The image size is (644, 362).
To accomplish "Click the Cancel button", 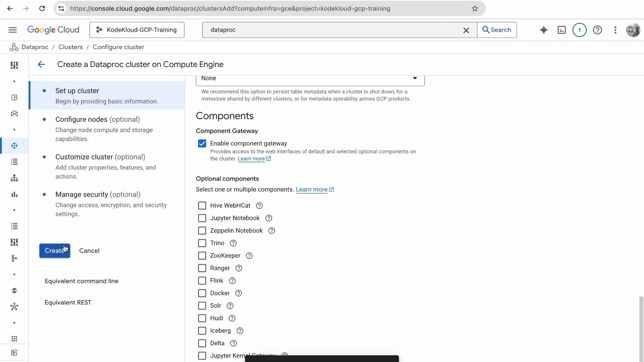I will pos(89,251).
